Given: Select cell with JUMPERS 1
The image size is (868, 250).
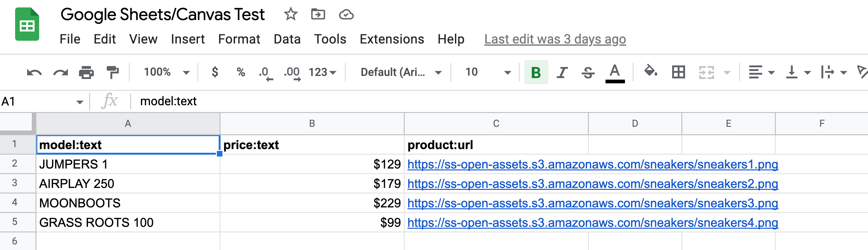Looking at the screenshot, I should (x=128, y=164).
